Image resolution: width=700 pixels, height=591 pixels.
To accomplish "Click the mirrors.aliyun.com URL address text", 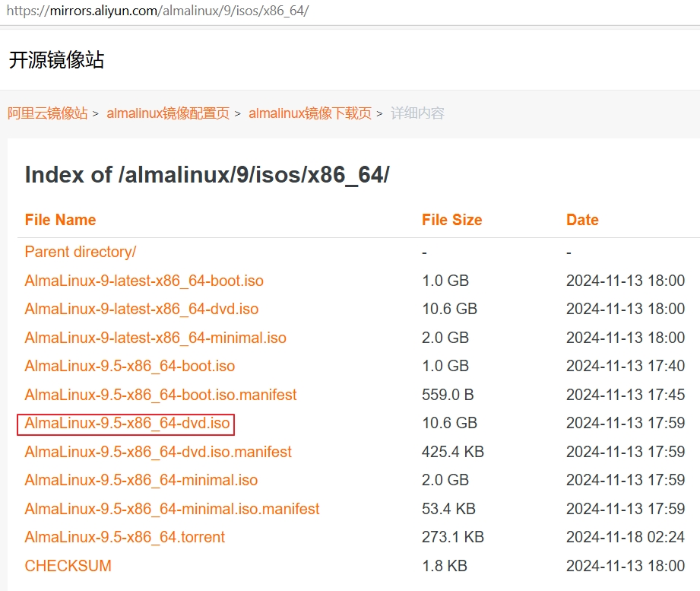I will pos(157,11).
